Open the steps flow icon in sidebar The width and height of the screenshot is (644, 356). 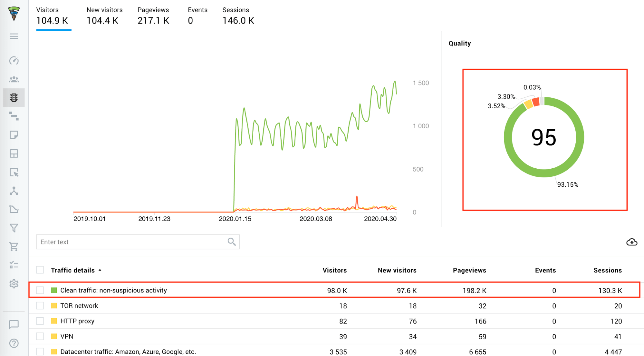click(x=14, y=116)
